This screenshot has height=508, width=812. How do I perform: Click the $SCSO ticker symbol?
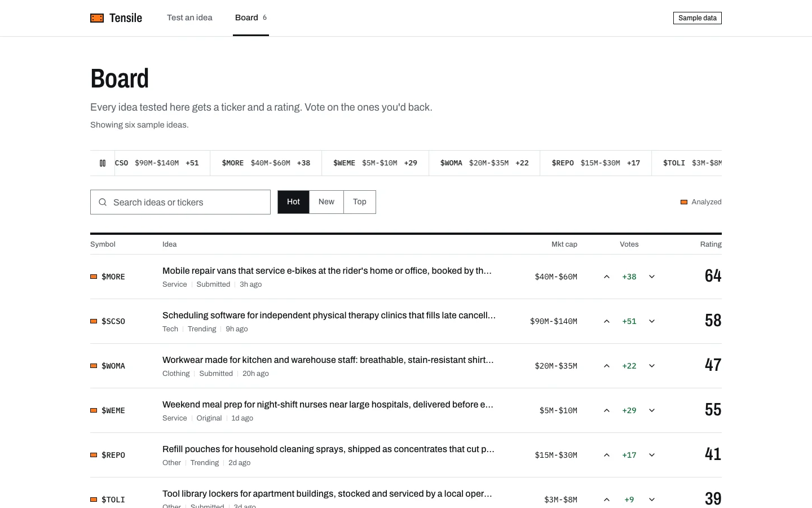[113, 321]
